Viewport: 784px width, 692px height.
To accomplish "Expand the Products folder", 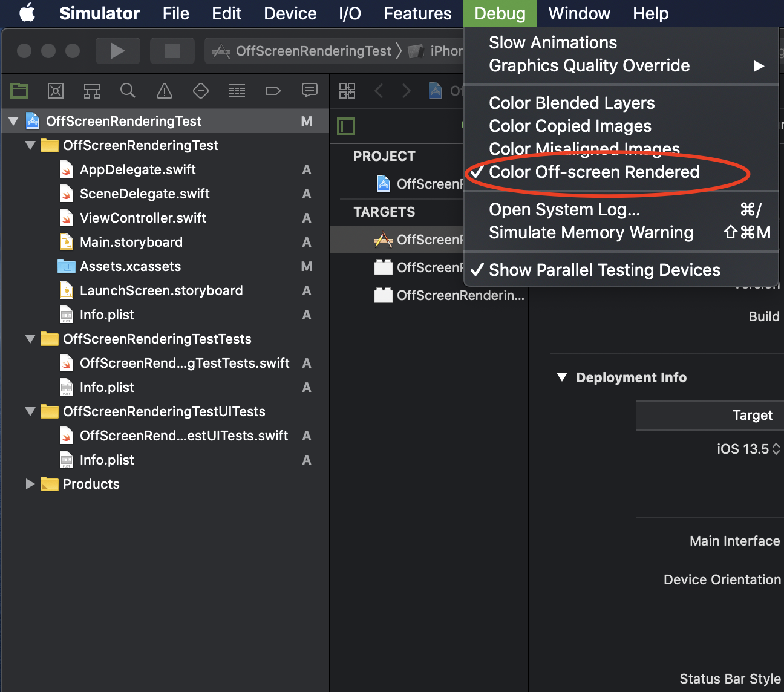I will point(30,484).
